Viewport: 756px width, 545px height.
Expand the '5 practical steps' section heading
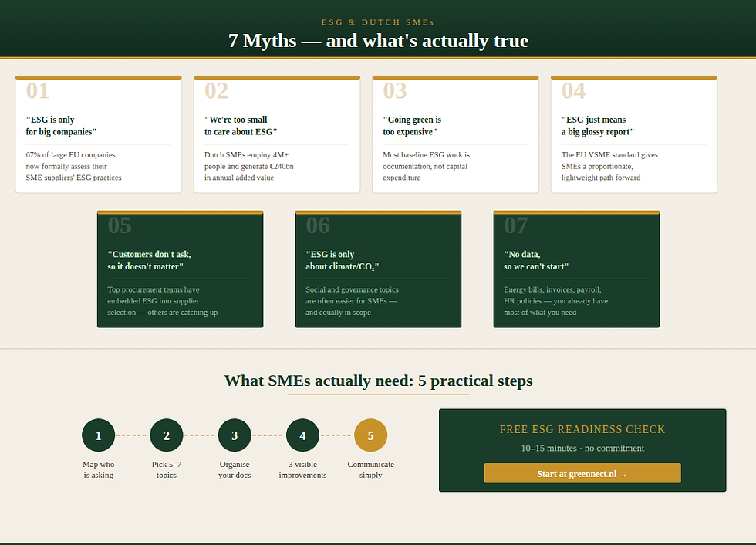378,381
